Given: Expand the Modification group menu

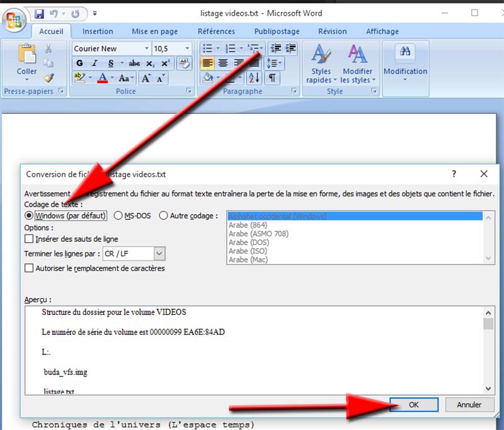Looking at the screenshot, I should point(405,64).
